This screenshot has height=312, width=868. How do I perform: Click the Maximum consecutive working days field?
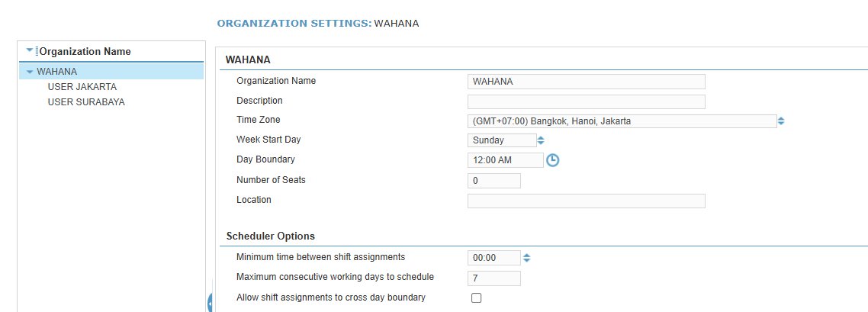pyautogui.click(x=493, y=278)
